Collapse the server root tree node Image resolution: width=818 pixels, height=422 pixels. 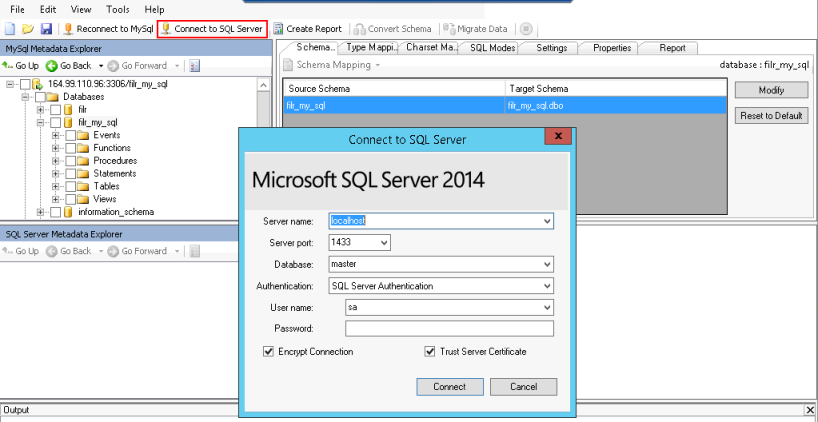pos(10,84)
